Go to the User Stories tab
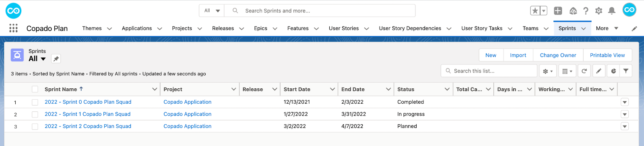This screenshot has height=146, width=644. pyautogui.click(x=344, y=28)
